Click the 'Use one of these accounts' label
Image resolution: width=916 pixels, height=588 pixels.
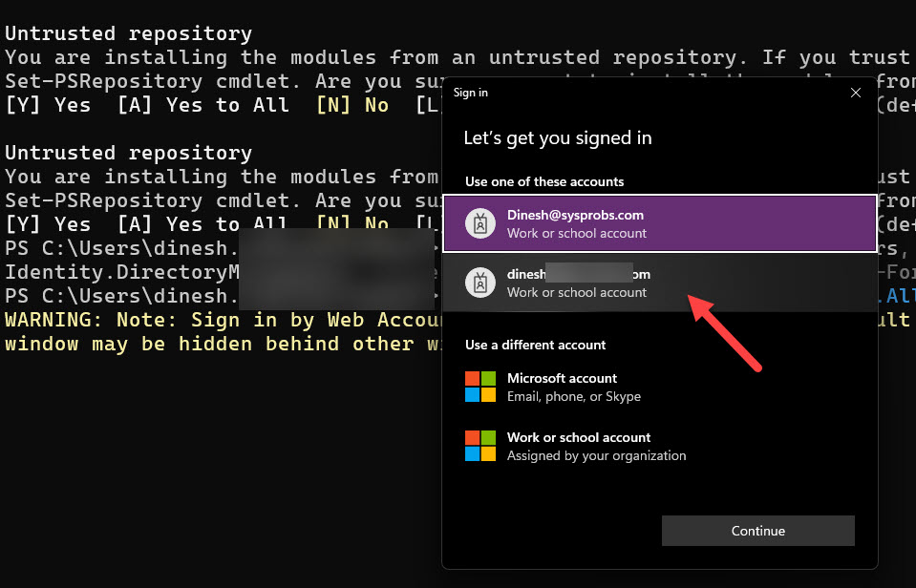point(544,181)
